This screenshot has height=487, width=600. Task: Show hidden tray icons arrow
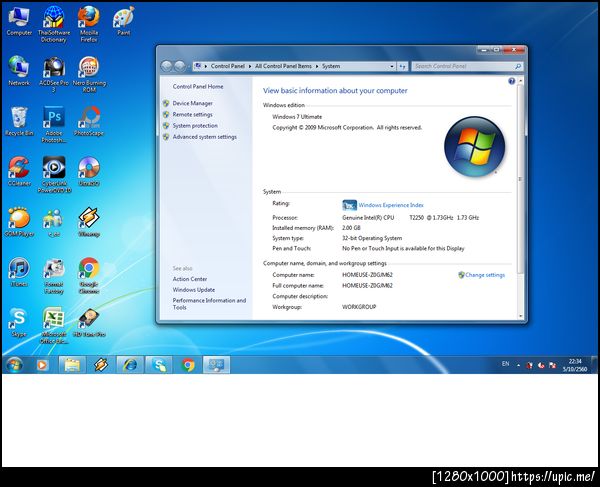click(x=518, y=365)
